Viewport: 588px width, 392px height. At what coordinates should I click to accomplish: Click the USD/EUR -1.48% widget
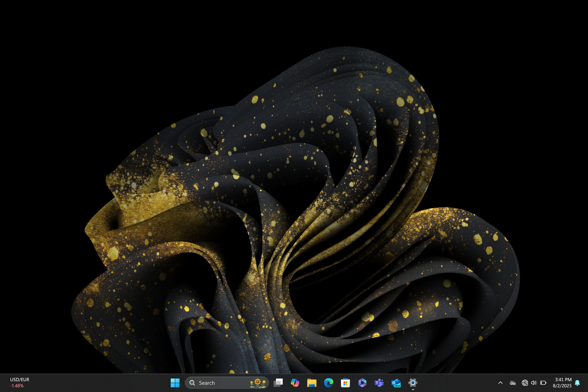18,382
